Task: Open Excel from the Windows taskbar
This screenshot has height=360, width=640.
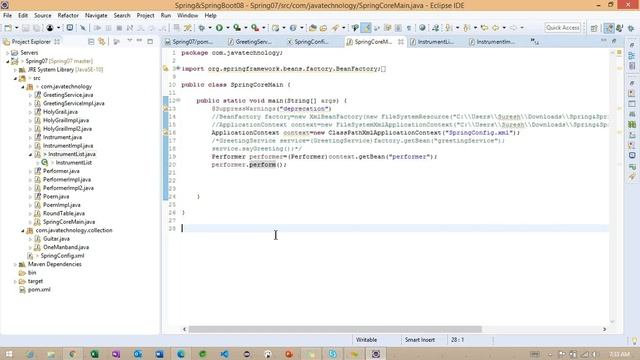Action: [94, 354]
